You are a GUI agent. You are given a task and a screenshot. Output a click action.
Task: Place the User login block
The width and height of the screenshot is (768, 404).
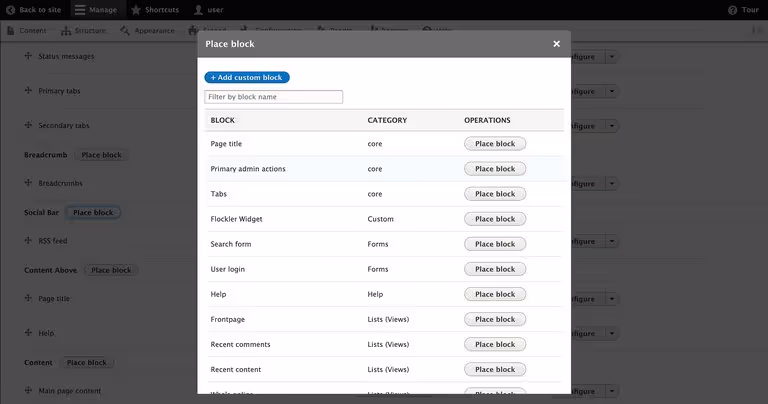495,269
